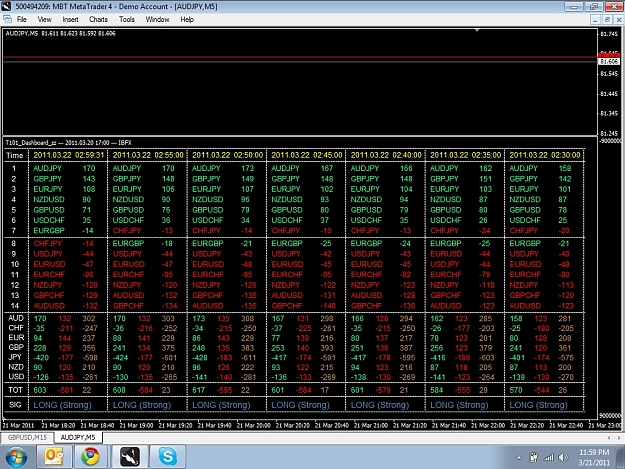Click AUDJPY 173 in the 02:50:00 column
This screenshot has width=625, height=469.
tap(223, 169)
